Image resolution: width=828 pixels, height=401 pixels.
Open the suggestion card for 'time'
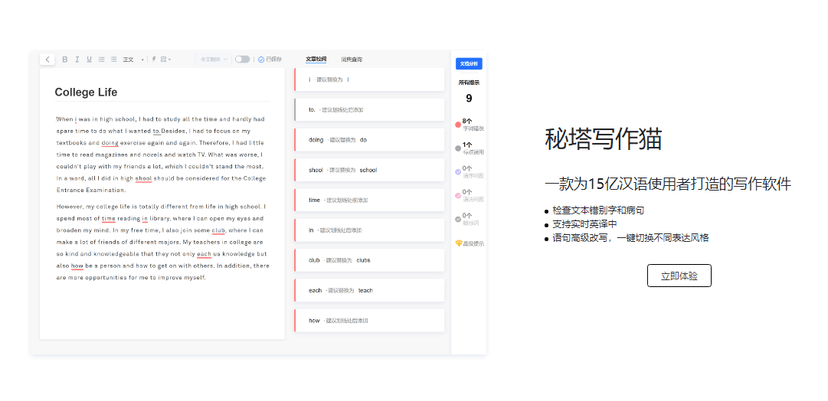pos(369,200)
